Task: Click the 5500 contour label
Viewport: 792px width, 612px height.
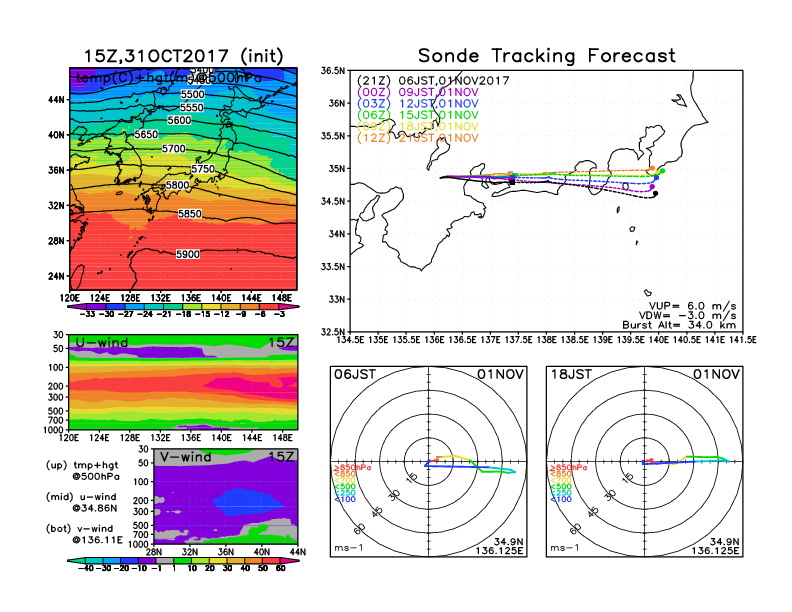Action: [x=192, y=94]
